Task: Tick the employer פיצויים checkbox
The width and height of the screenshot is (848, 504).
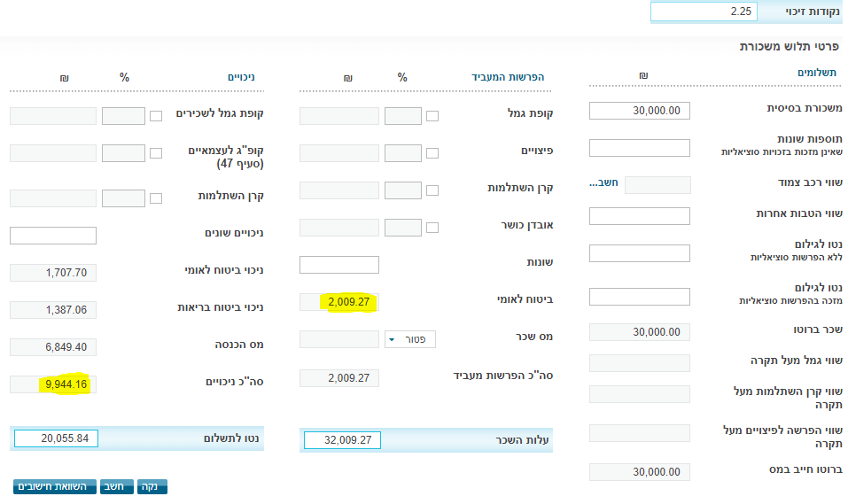Action: pyautogui.click(x=432, y=153)
